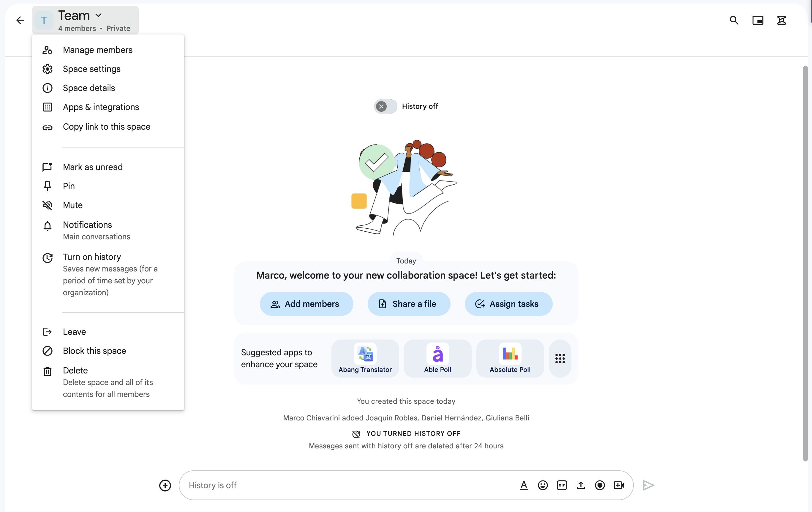812x512 pixels.
Task: Click the Notifications bell icon
Action: [x=48, y=225]
